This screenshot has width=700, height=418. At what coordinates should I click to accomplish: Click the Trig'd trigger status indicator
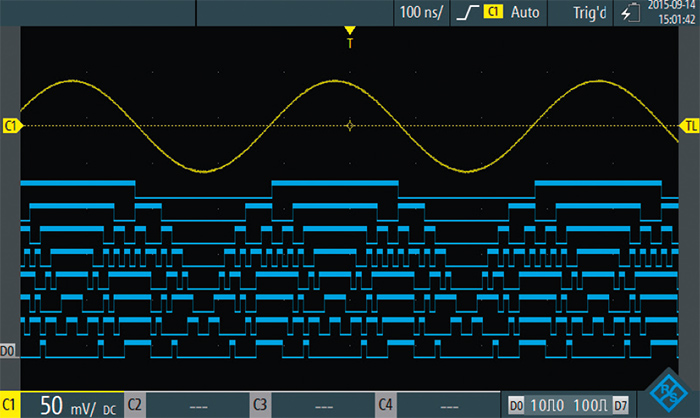pyautogui.click(x=587, y=12)
